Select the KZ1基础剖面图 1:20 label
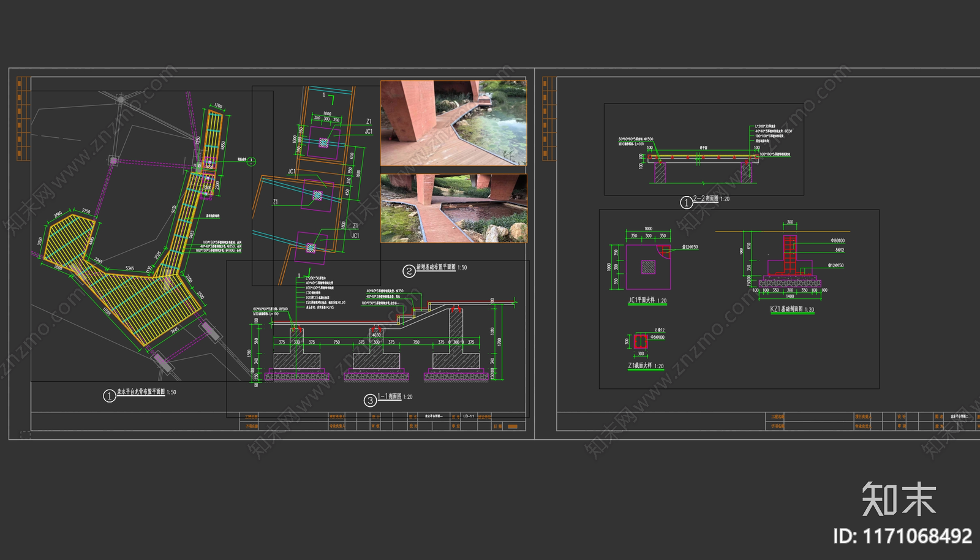980x560 pixels. [x=792, y=309]
